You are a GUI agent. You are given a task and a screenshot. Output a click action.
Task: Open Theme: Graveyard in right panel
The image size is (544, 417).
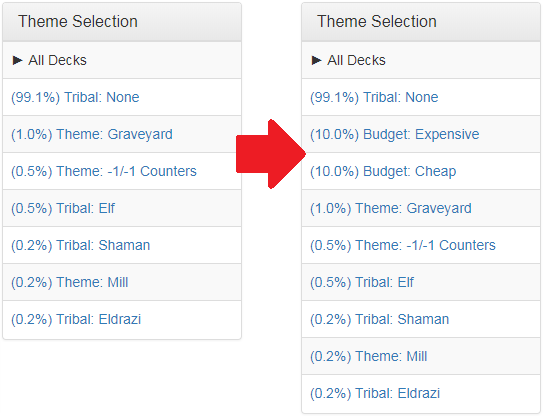[x=391, y=209]
